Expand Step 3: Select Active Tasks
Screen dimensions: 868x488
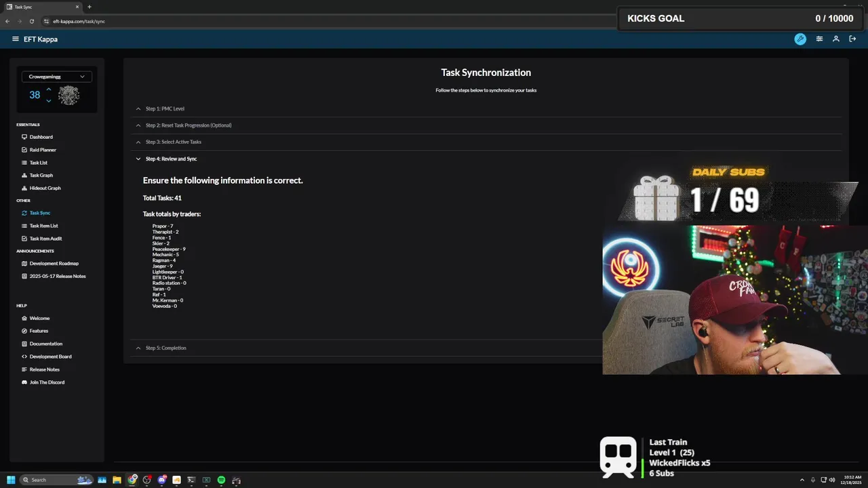click(x=486, y=142)
